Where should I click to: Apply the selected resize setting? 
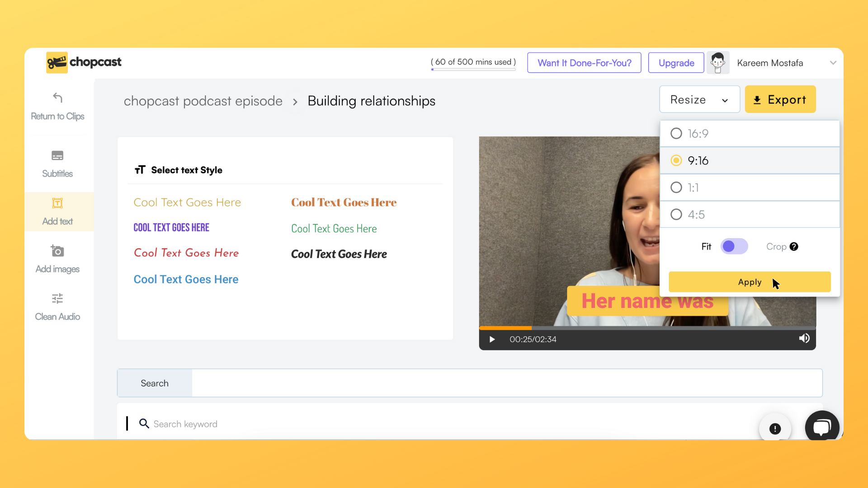[750, 282]
